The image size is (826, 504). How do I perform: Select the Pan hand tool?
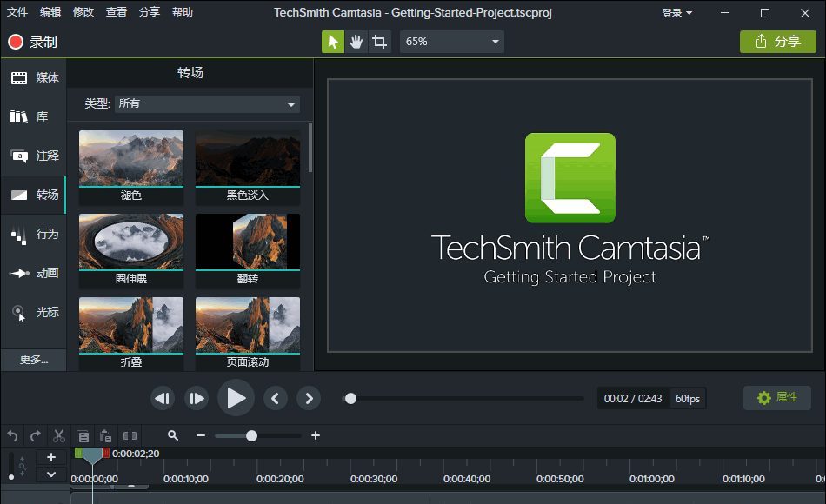[x=356, y=42]
